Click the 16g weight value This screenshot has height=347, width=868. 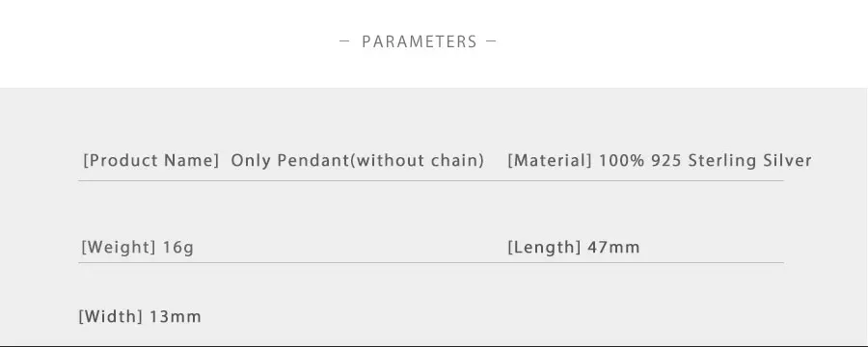[178, 248]
